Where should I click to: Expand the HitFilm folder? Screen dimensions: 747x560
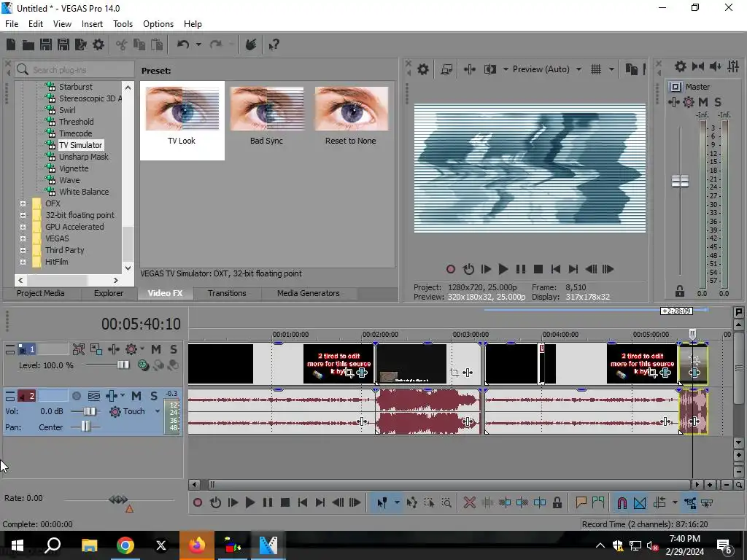pyautogui.click(x=23, y=262)
